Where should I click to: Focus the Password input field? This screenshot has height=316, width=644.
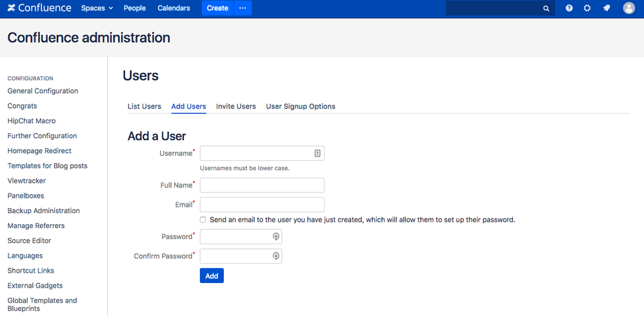241,237
